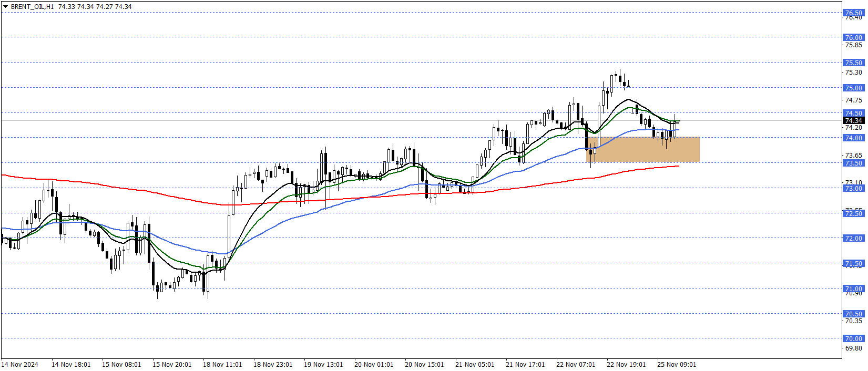Viewport: 868px width, 371px height.
Task: Click the 69.80 price scale value
Action: tap(853, 348)
